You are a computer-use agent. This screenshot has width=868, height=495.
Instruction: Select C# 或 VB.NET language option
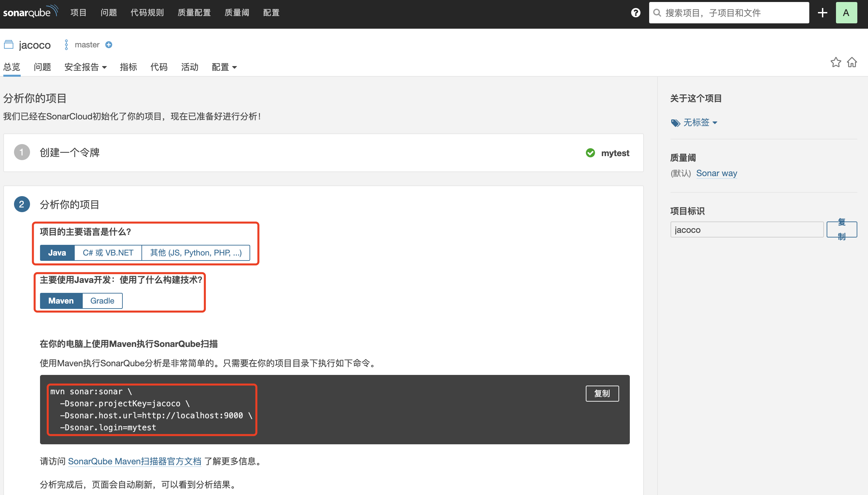(108, 253)
